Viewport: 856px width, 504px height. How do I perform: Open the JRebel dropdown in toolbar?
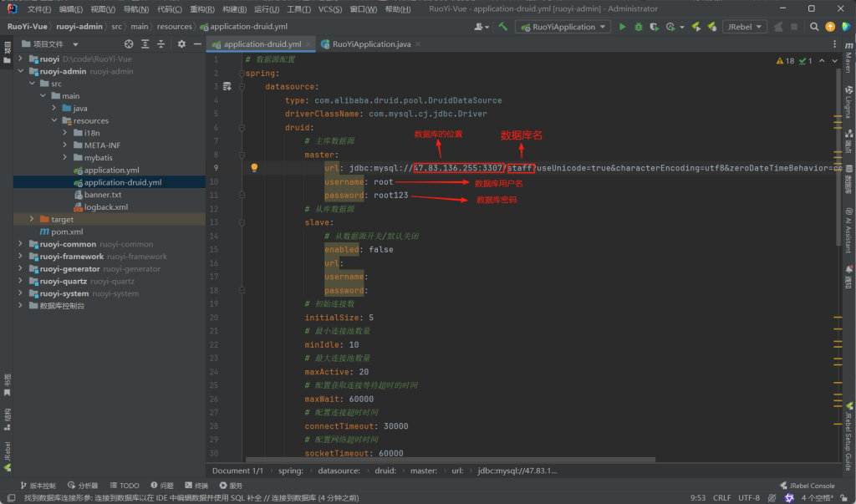[x=745, y=27]
